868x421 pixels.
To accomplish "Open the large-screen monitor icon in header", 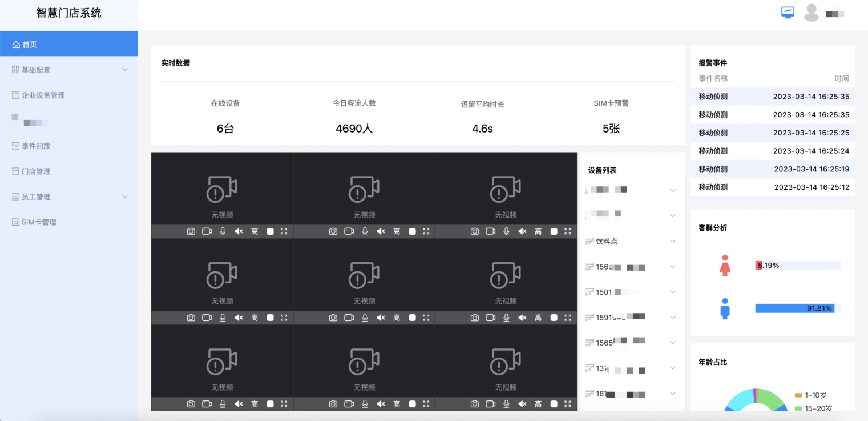I will [x=788, y=13].
